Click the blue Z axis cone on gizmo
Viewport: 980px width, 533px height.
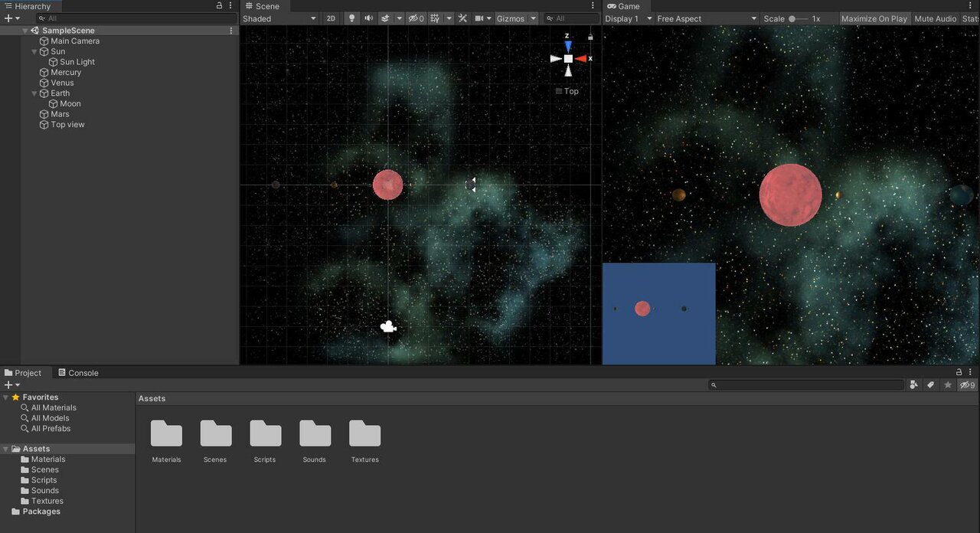(x=568, y=46)
